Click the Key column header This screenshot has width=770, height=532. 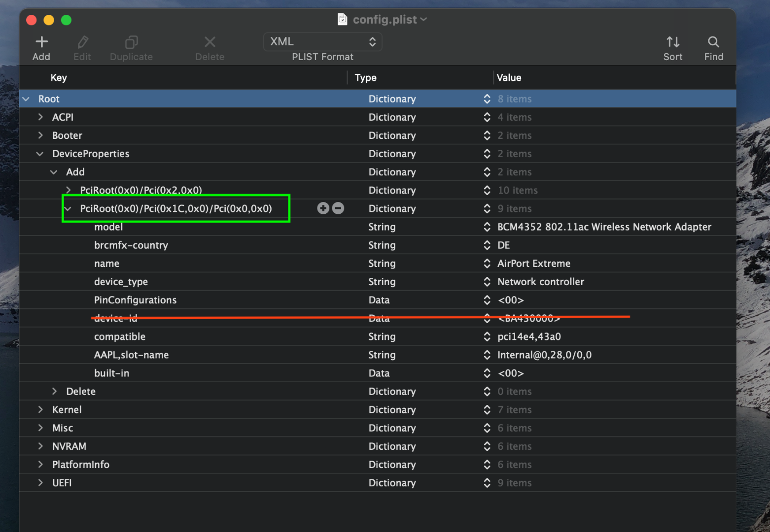tap(59, 78)
